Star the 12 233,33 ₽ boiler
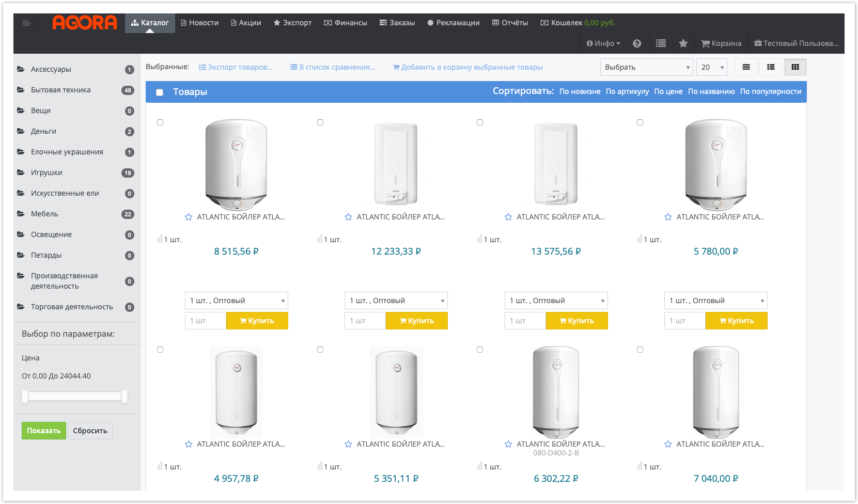The image size is (858, 504). tap(349, 217)
